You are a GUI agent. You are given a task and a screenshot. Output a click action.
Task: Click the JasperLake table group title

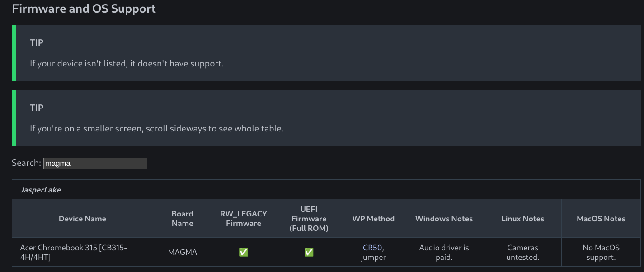tap(40, 190)
